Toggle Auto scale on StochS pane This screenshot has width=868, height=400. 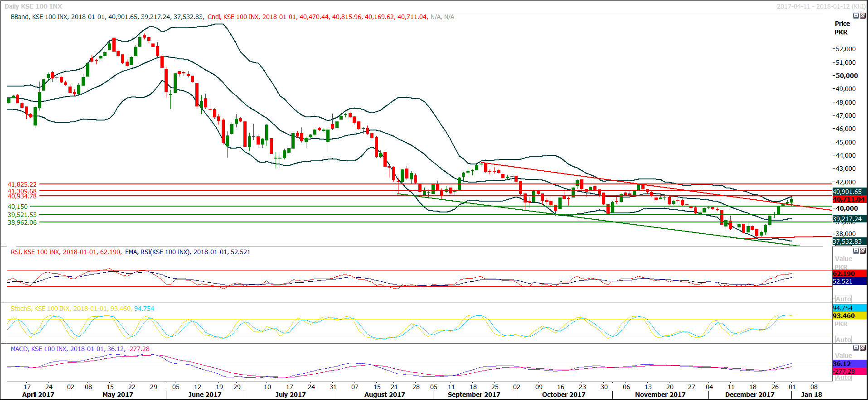click(x=843, y=340)
